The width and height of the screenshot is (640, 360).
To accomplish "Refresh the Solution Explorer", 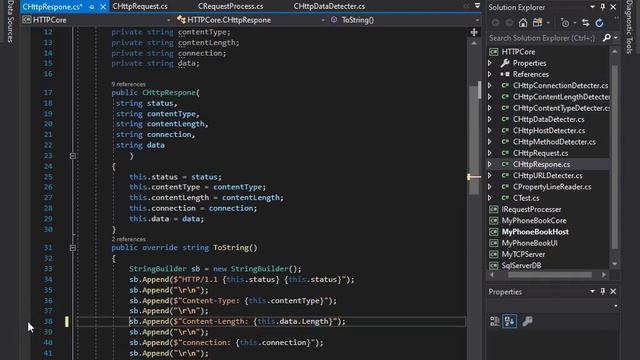I will 599,23.
